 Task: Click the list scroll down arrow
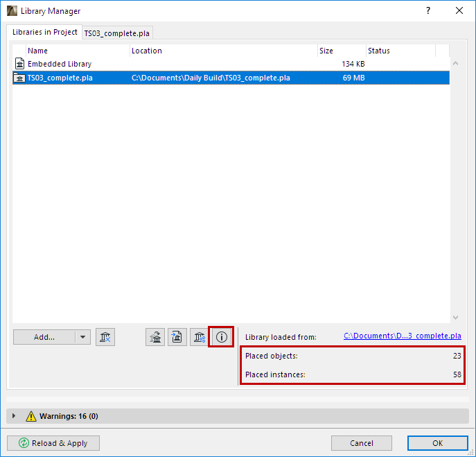(x=455, y=317)
